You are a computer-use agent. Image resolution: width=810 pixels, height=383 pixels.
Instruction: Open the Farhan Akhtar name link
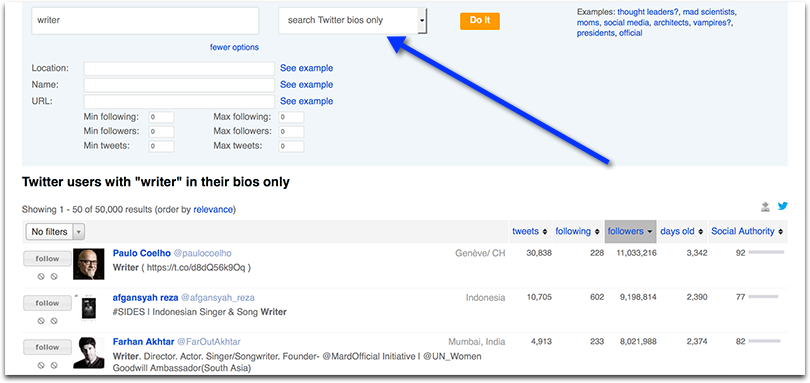144,342
